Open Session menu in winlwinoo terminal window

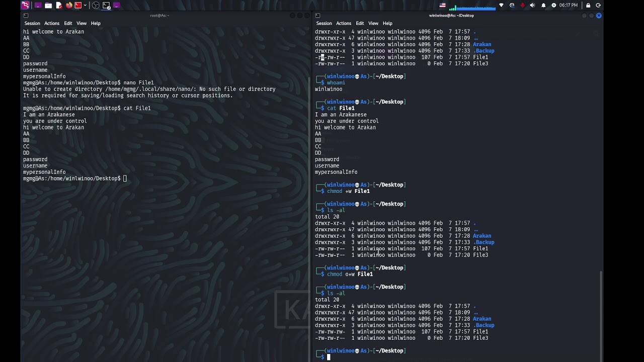tap(324, 23)
